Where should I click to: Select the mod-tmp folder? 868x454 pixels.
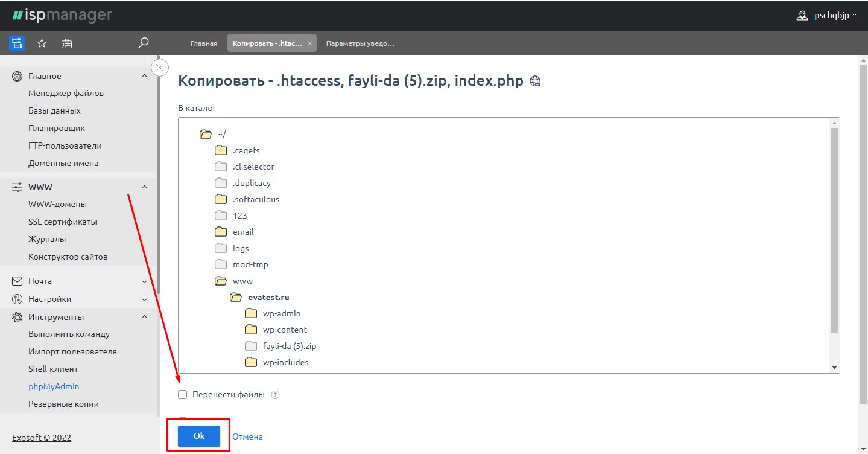click(x=241, y=264)
